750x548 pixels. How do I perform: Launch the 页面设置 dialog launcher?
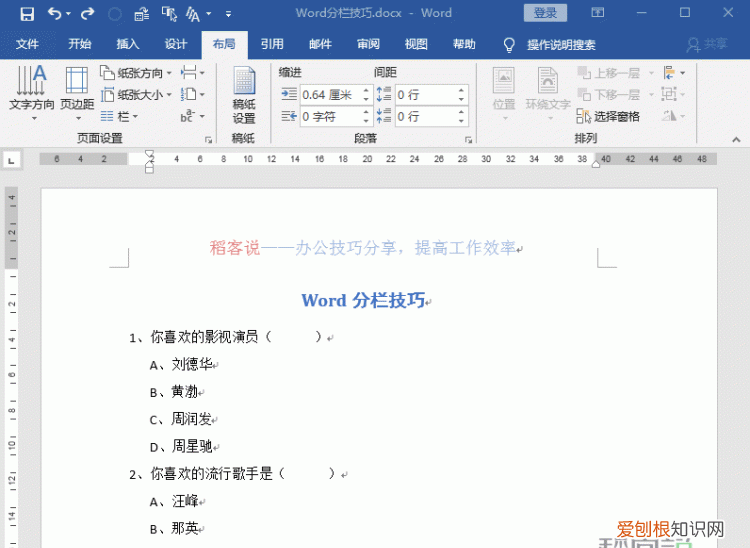208,140
